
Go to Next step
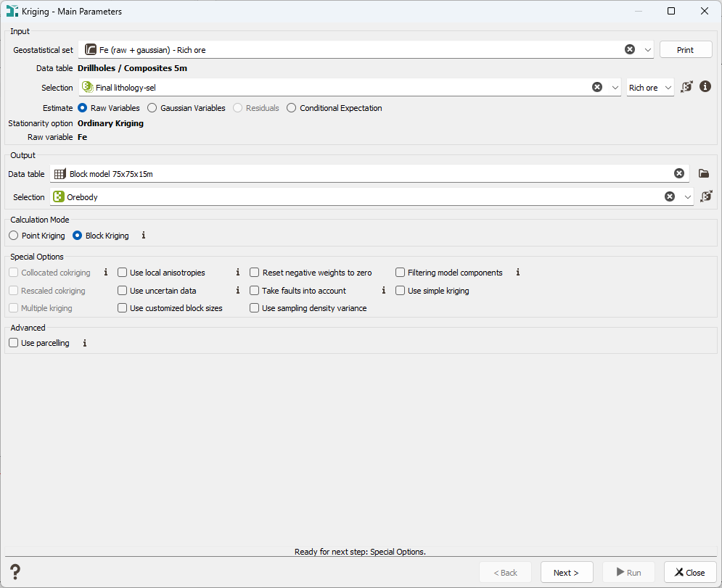point(567,572)
